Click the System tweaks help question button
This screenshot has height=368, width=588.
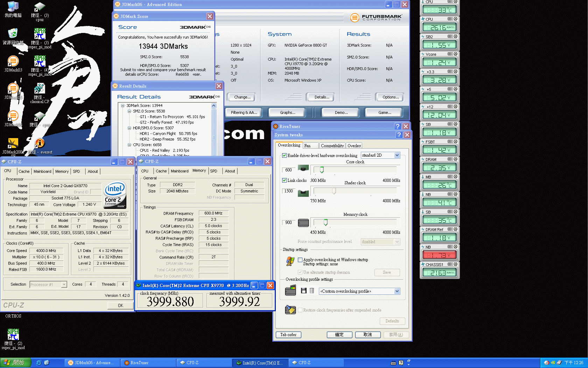click(399, 135)
